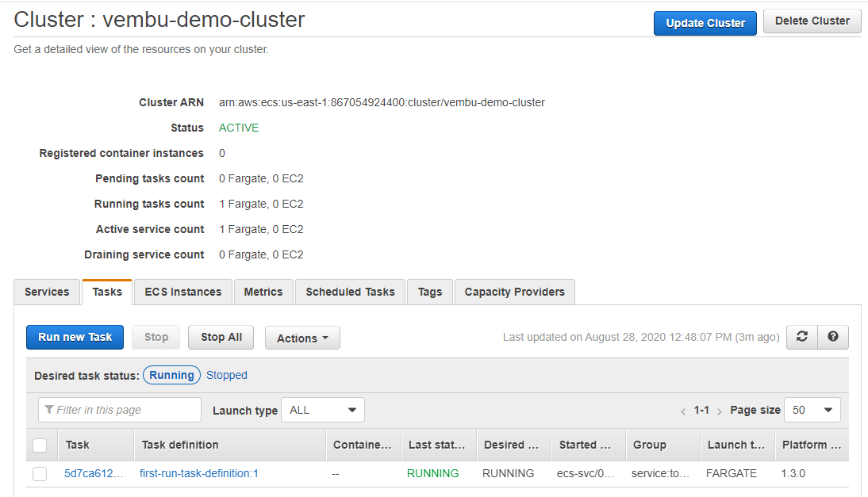Switch to Scheduled Tasks tab
The image size is (868, 497).
351,292
